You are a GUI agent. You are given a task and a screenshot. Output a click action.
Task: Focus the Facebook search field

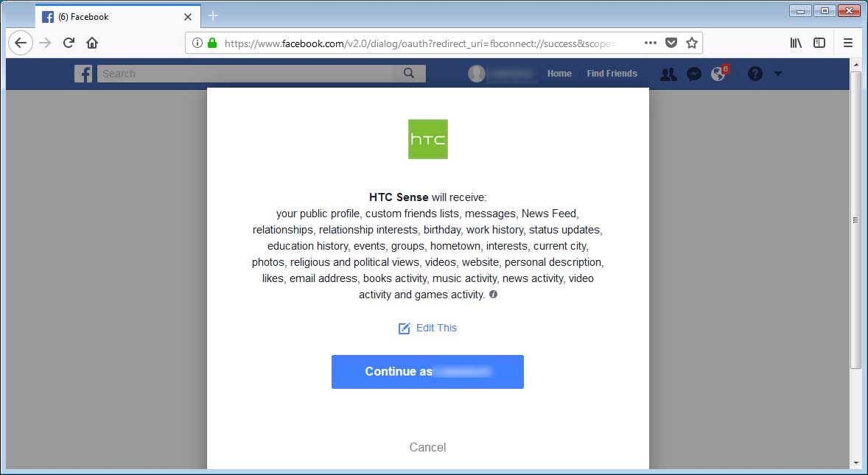(x=245, y=73)
